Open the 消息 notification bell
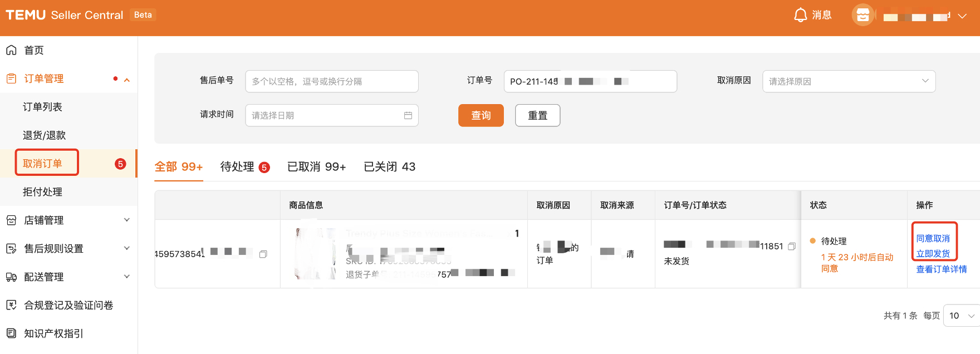Image resolution: width=980 pixels, height=354 pixels. pyautogui.click(x=812, y=15)
